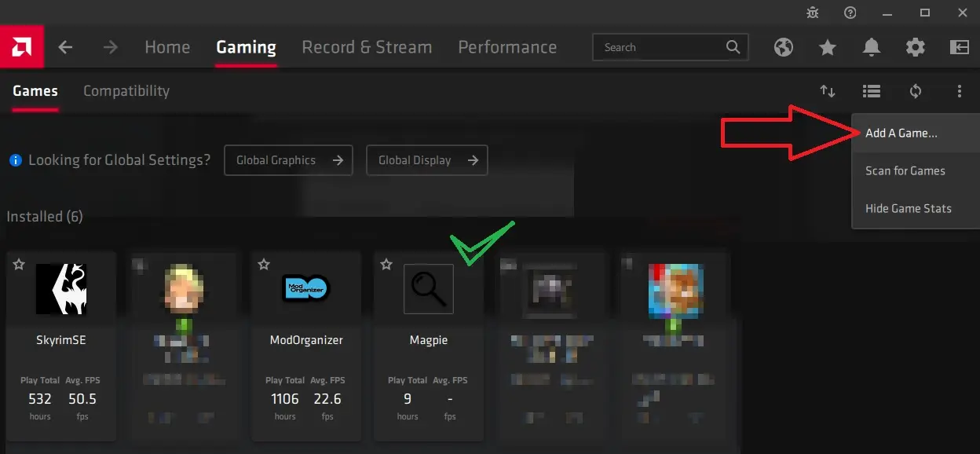Select the Gaming tab
Screen dimensions: 980x454
tap(246, 47)
